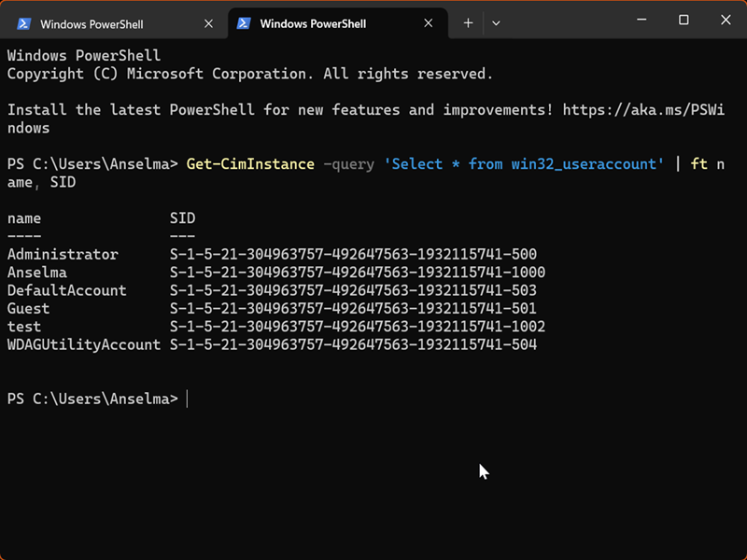
Task: Click the PowerShell icon on the active tab
Action: pyautogui.click(x=244, y=23)
